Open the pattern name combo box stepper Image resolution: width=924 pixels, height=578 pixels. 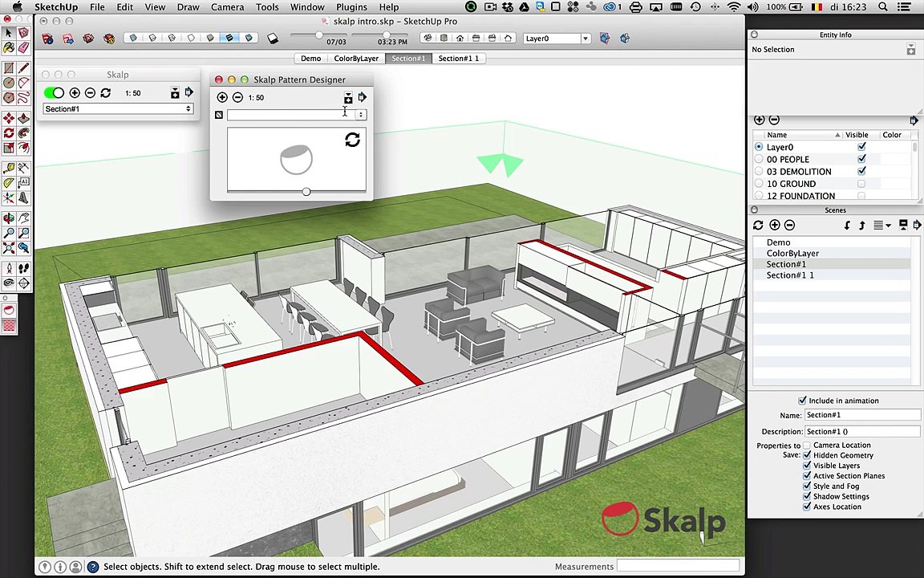click(361, 115)
